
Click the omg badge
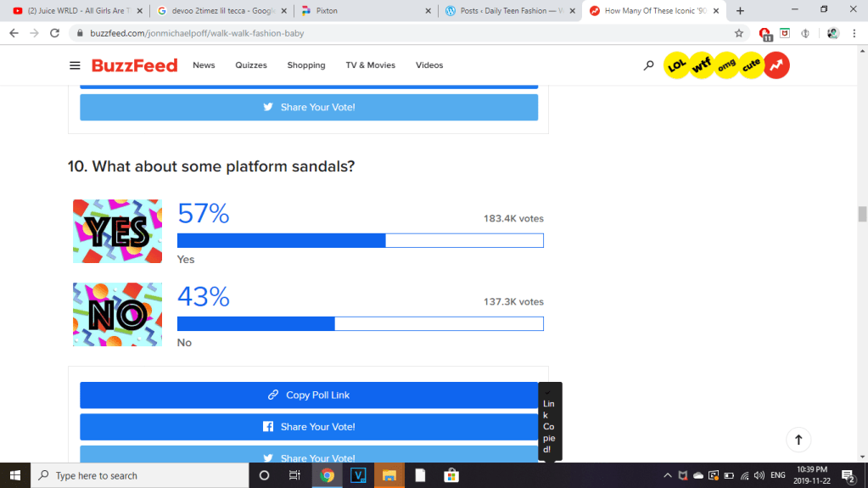726,65
